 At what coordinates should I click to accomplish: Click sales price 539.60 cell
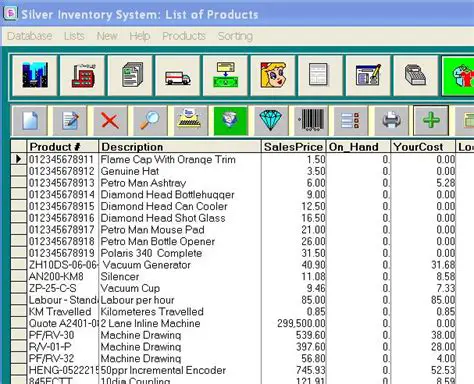(294, 335)
